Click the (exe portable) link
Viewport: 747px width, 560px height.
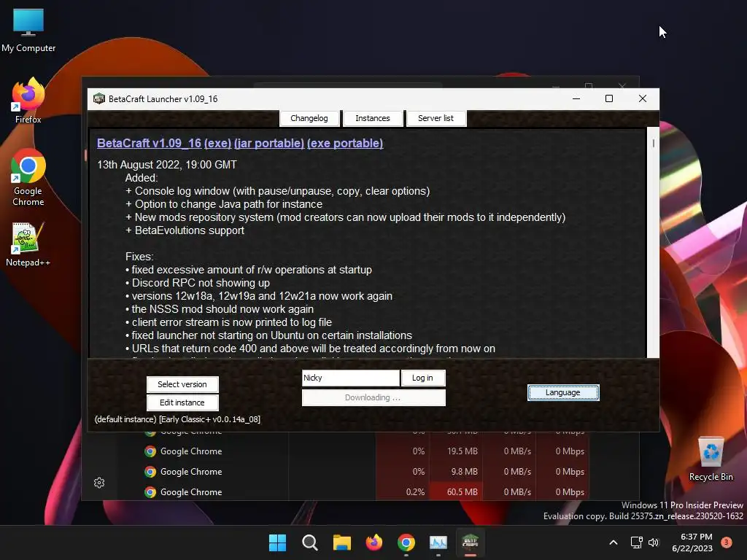pyautogui.click(x=345, y=144)
